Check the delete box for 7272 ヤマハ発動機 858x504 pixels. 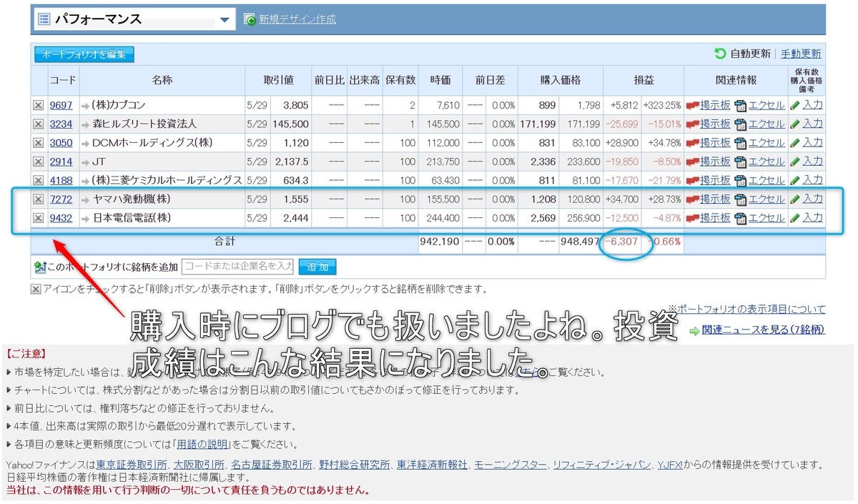[38, 199]
